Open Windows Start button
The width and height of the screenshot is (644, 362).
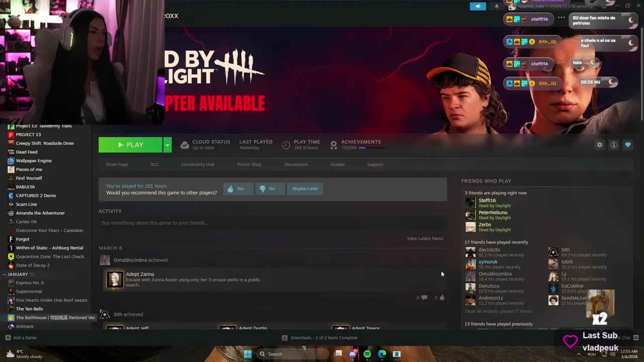248,354
